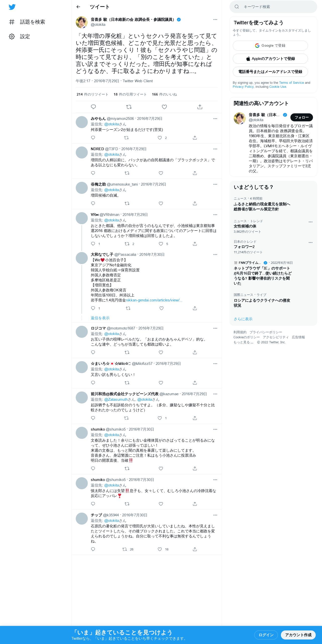Screen dimensions: 322x644
Task: Go back with the arrow icon
Action: click(x=78, y=7)
